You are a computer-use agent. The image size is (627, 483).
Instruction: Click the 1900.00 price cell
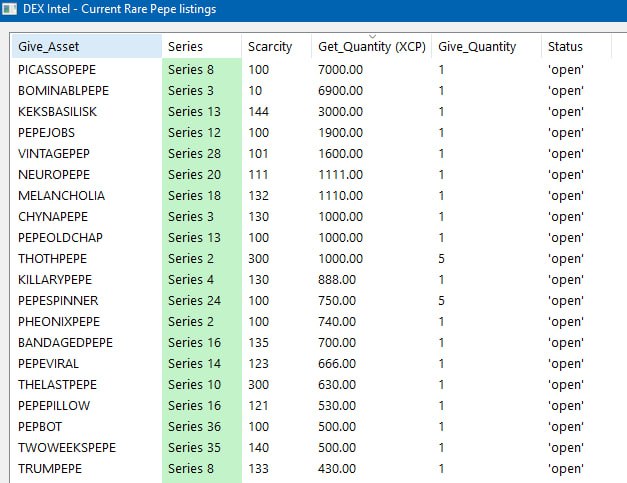pos(340,133)
